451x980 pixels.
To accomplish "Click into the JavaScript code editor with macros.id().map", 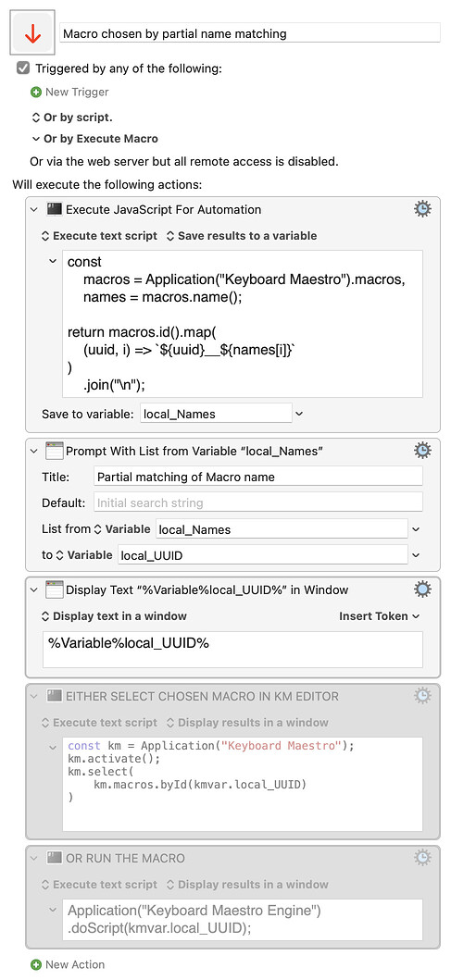I will pyautogui.click(x=243, y=324).
